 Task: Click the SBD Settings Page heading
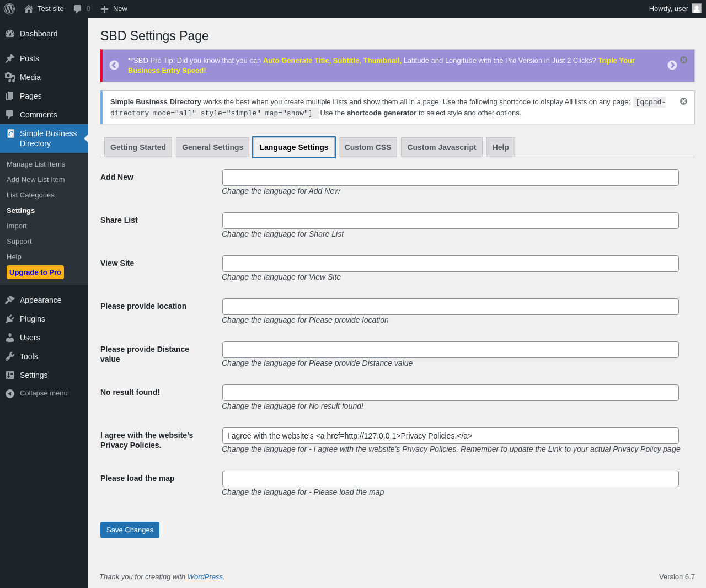[154, 36]
